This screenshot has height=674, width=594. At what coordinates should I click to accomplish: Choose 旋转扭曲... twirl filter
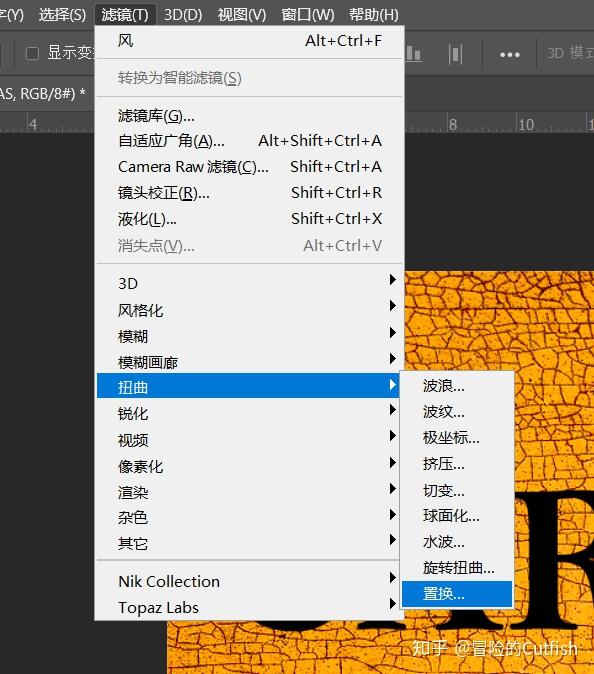[457, 568]
